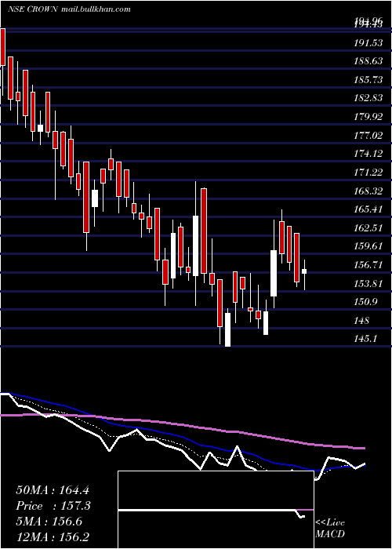Open the Live MACD inset chart box
The image size is (392, 549).
[x=216, y=510]
